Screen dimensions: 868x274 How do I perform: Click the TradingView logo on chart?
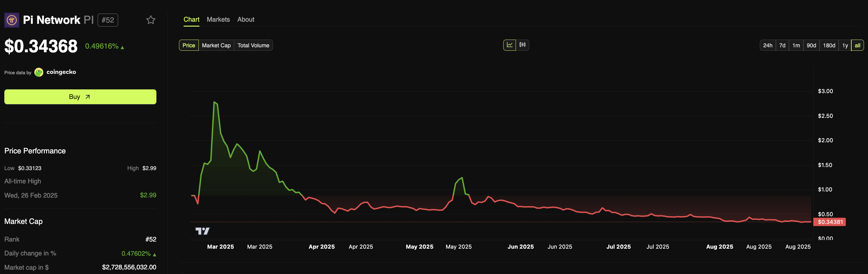click(x=202, y=231)
